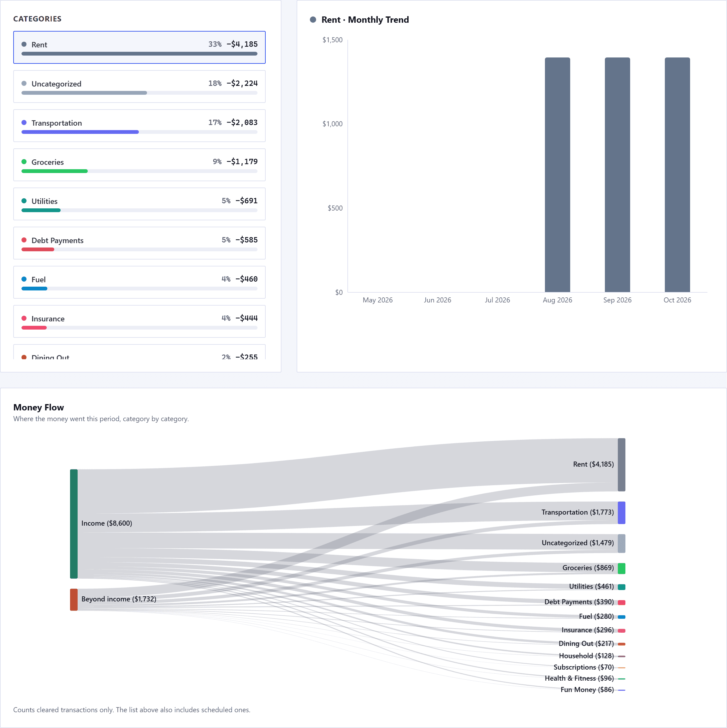This screenshot has height=728, width=727.
Task: Click the −$4,185 Rent amount
Action: (242, 44)
